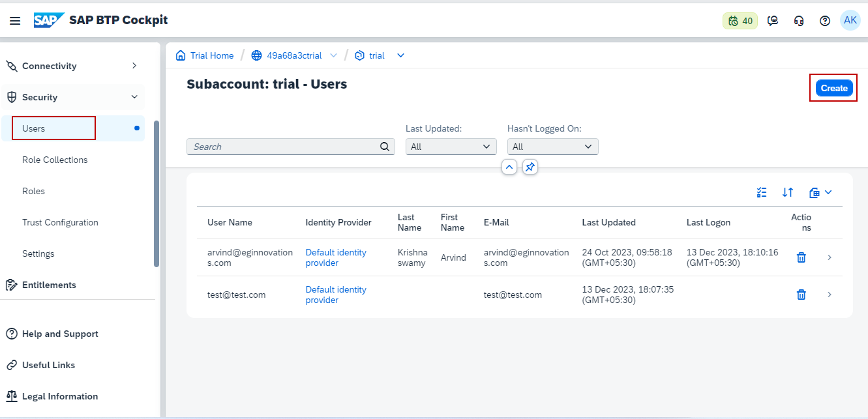Collapse the Security section
The image size is (868, 419).
point(134,97)
